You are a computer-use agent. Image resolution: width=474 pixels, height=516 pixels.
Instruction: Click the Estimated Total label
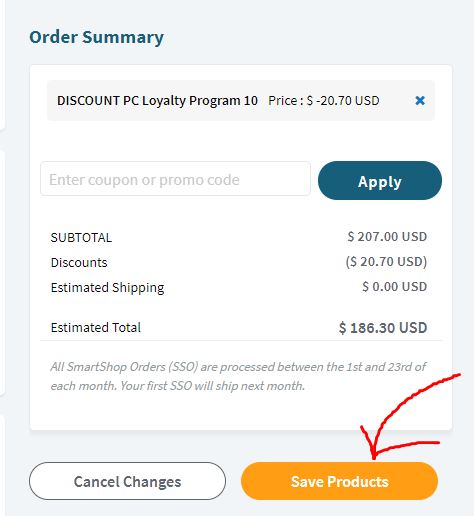pyautogui.click(x=96, y=327)
